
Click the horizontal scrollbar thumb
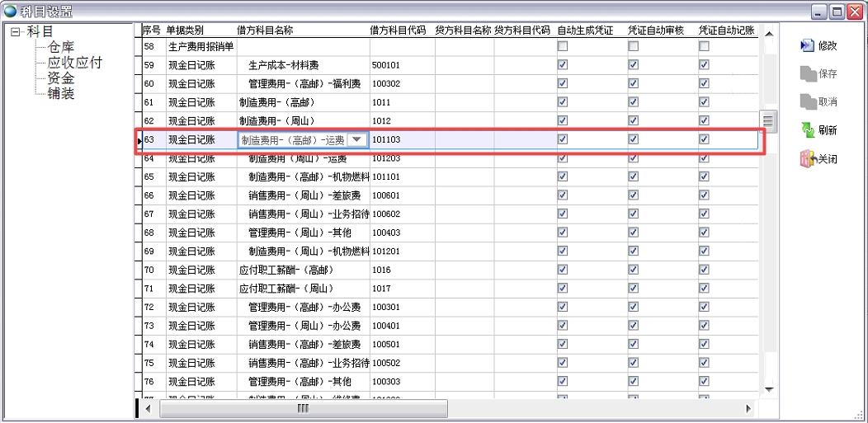point(303,408)
